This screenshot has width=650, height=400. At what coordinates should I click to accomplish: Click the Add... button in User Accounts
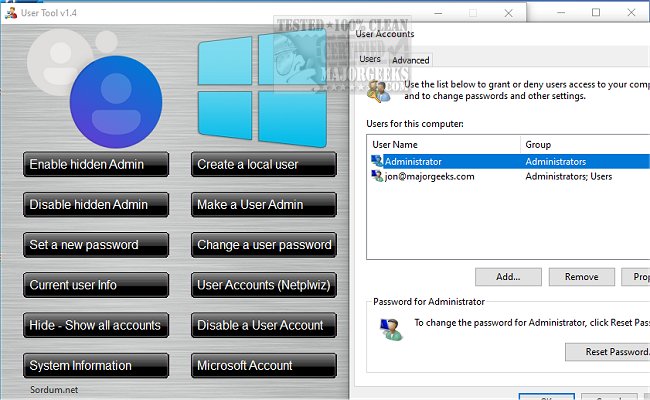point(508,277)
